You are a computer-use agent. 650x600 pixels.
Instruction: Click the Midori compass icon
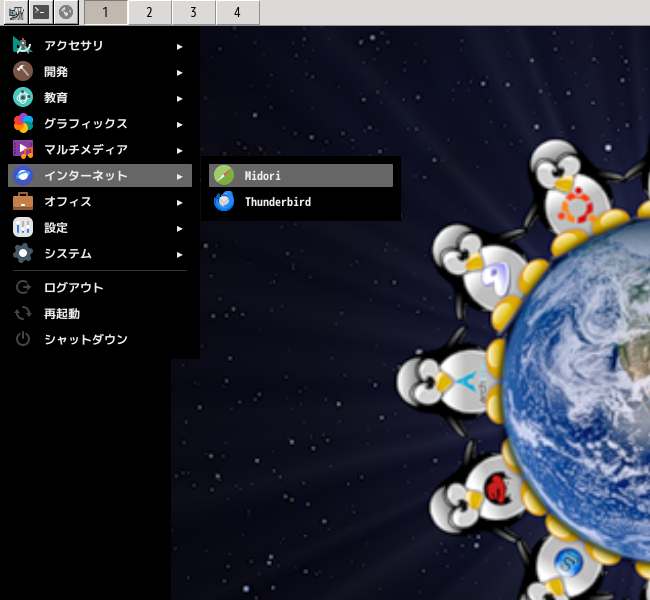pos(224,175)
